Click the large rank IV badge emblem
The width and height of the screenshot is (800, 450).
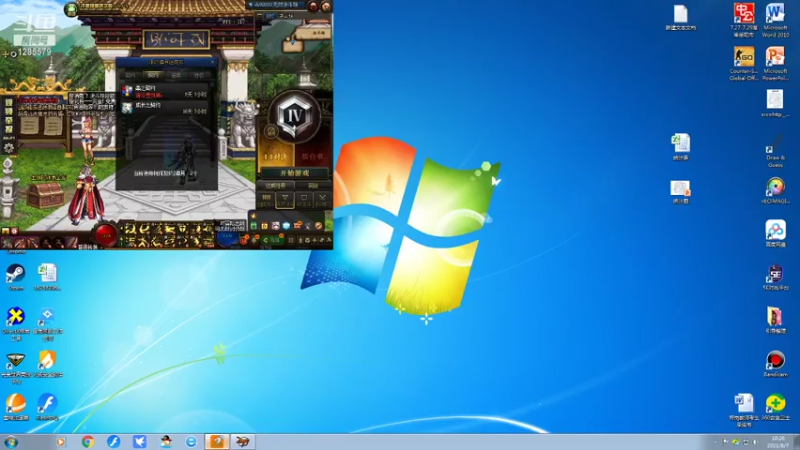click(294, 116)
